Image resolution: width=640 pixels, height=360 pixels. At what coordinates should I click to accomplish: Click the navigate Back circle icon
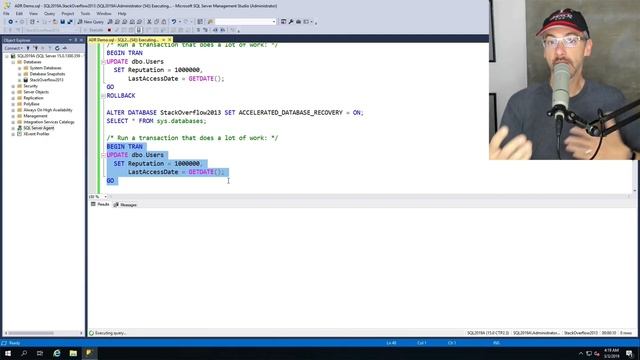pos(11,22)
